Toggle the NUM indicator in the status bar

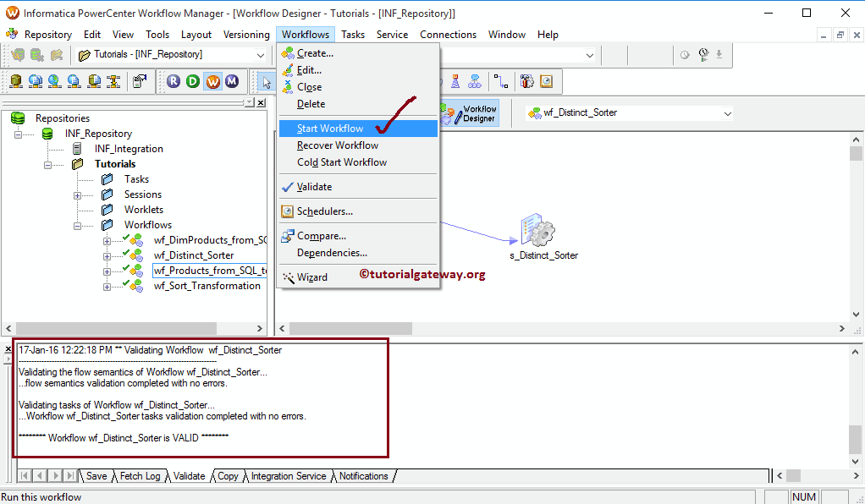pyautogui.click(x=803, y=496)
